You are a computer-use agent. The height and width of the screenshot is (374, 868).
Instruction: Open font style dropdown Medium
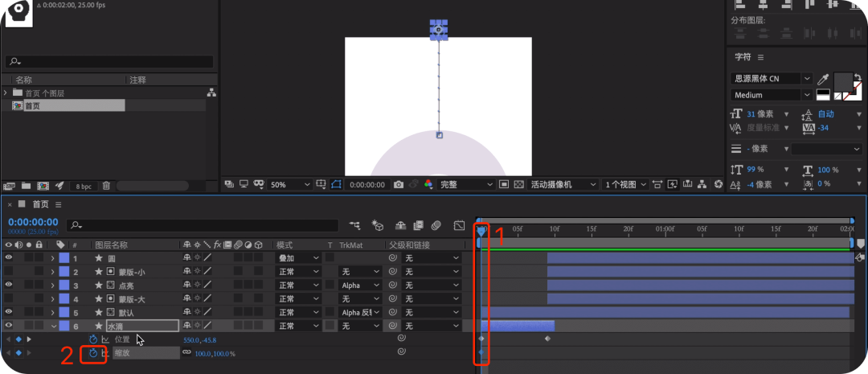pos(771,95)
